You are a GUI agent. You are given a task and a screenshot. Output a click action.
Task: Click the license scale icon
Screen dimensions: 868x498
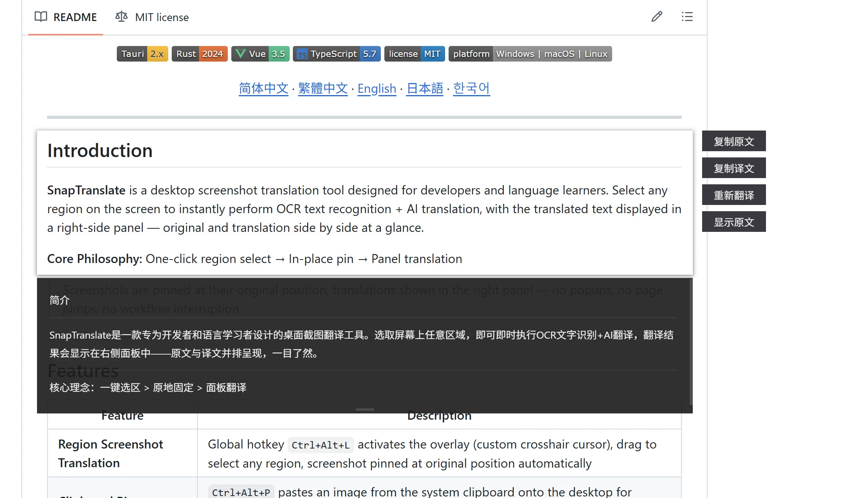(121, 17)
